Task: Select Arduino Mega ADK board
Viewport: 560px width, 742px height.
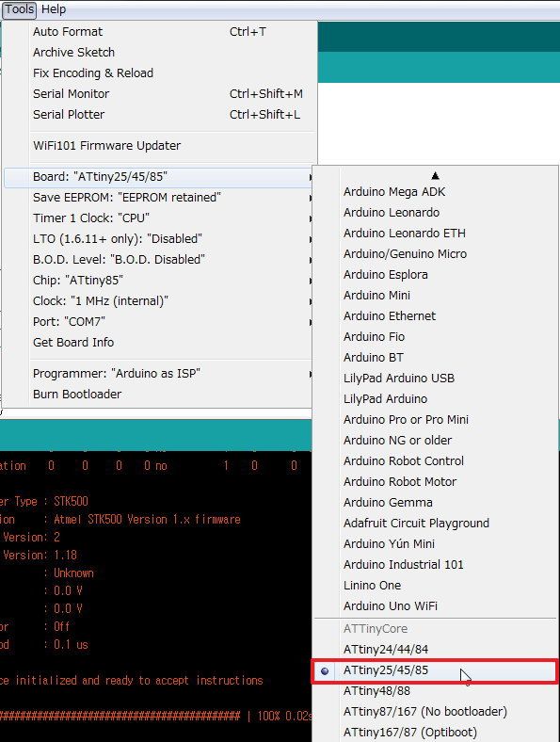Action: 436,192
